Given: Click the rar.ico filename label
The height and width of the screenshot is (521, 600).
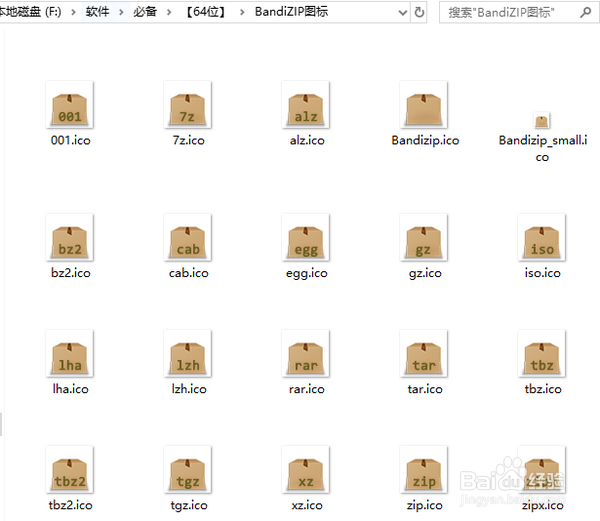Looking at the screenshot, I should (x=307, y=389).
